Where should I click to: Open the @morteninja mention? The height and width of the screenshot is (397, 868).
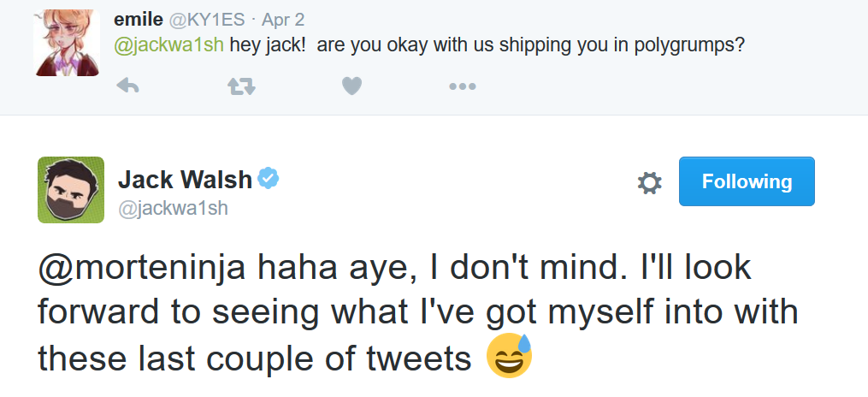(x=143, y=268)
